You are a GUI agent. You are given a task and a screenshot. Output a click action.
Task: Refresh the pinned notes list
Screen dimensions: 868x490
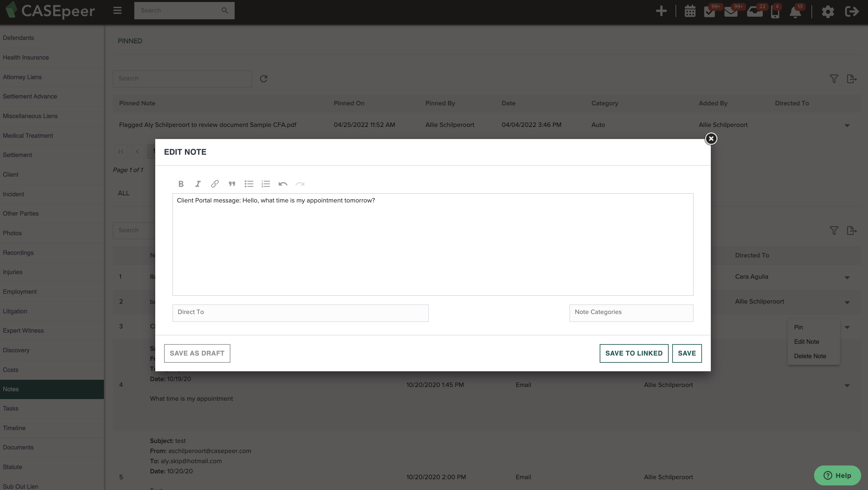tap(263, 79)
